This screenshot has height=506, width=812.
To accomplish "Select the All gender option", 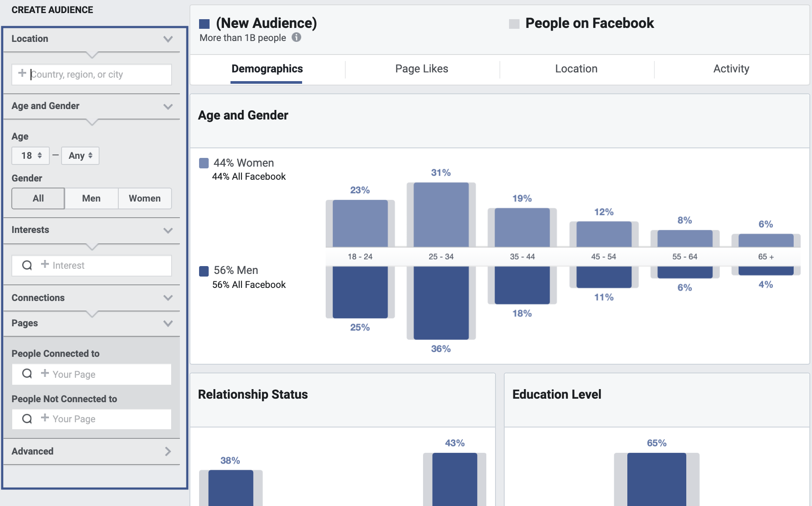I will [x=38, y=198].
